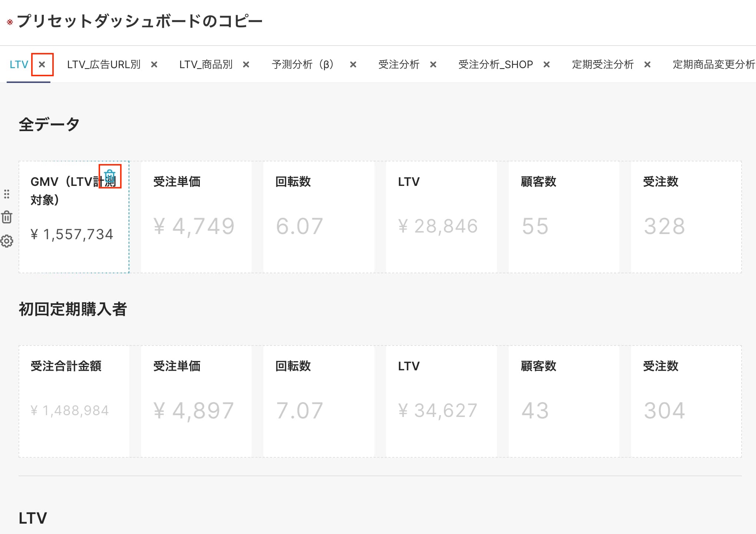
Task: Delete the GMV card with the trash icon
Action: click(x=110, y=177)
